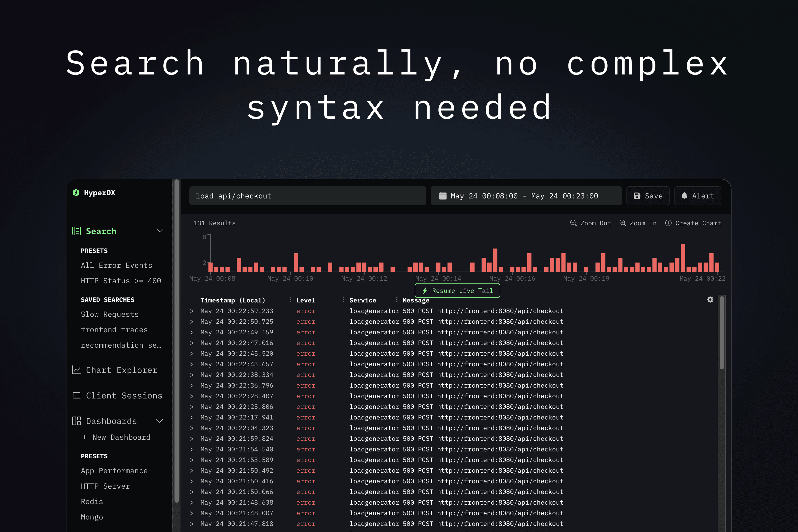
Task: Resume Live Tail
Action: click(457, 291)
